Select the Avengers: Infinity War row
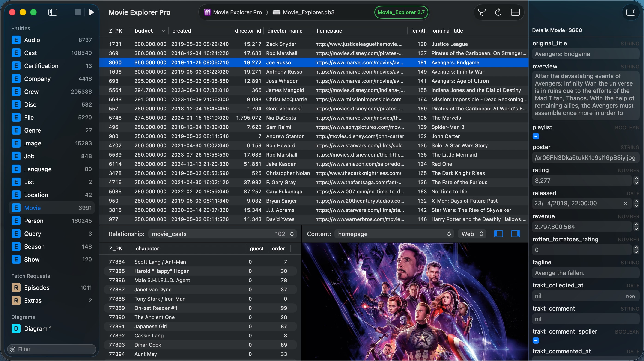The height and width of the screenshot is (361, 644). 314,72
